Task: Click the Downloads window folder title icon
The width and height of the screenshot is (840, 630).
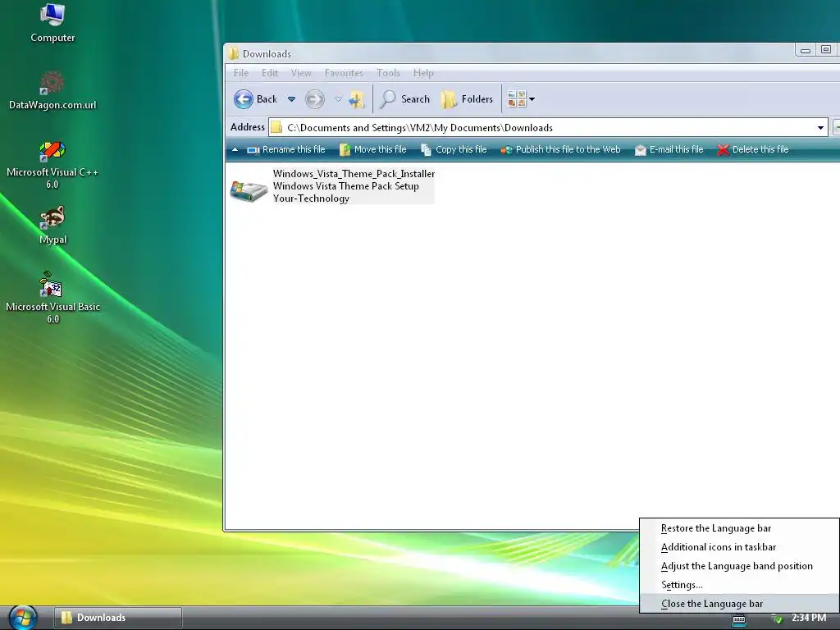Action: coord(233,53)
